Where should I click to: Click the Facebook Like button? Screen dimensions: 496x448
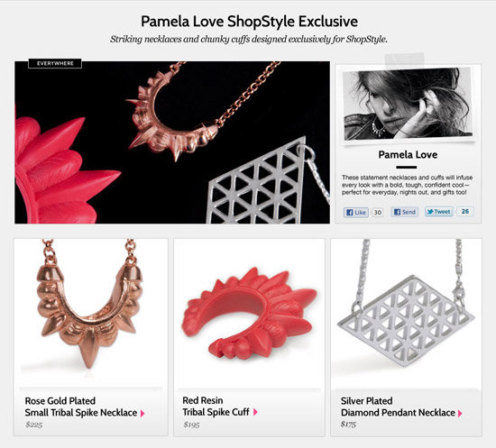[x=356, y=212]
